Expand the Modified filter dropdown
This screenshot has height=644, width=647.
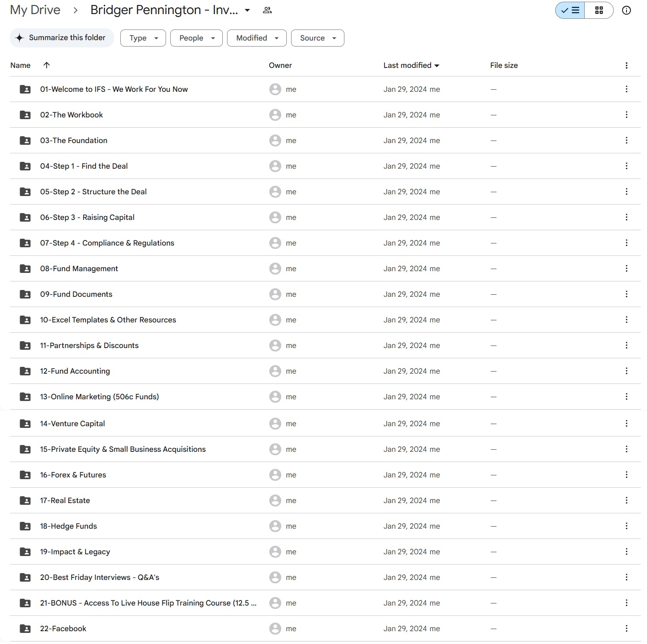coord(257,38)
